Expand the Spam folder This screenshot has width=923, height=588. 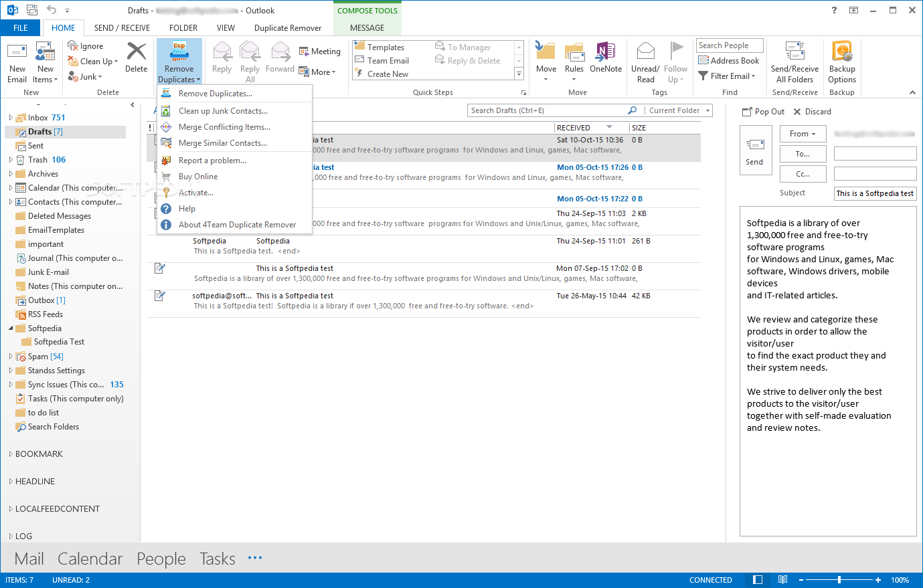[11, 357]
